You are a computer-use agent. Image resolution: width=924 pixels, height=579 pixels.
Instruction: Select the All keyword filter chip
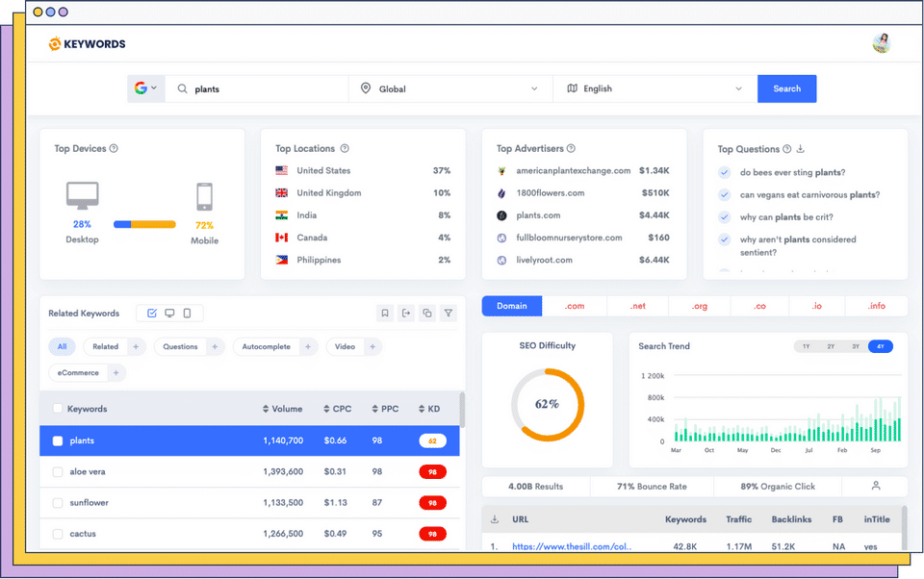tap(62, 347)
